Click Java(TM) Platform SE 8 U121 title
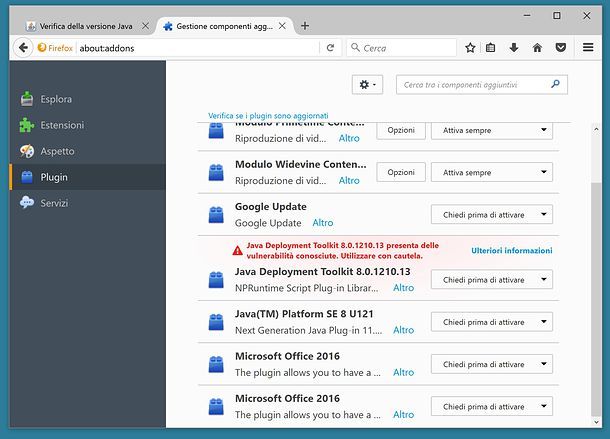This screenshot has width=610, height=439. (304, 314)
